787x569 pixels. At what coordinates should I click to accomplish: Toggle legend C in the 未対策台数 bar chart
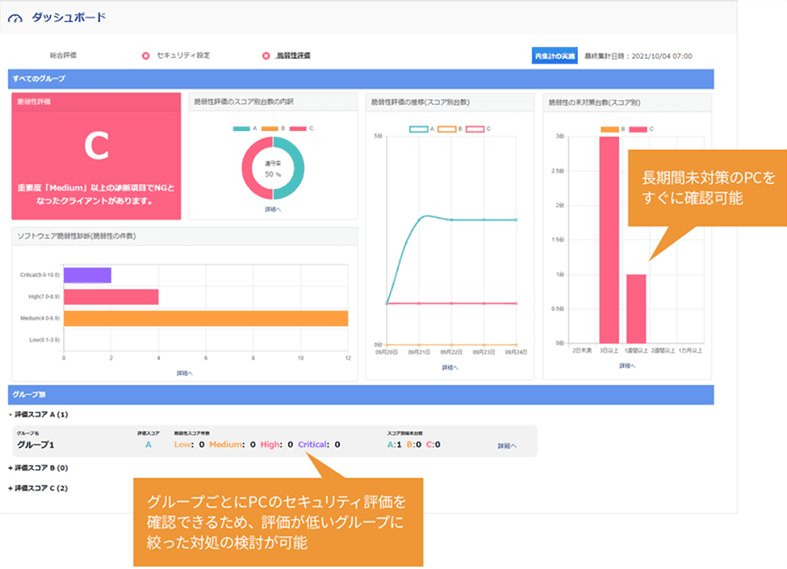tap(638, 129)
